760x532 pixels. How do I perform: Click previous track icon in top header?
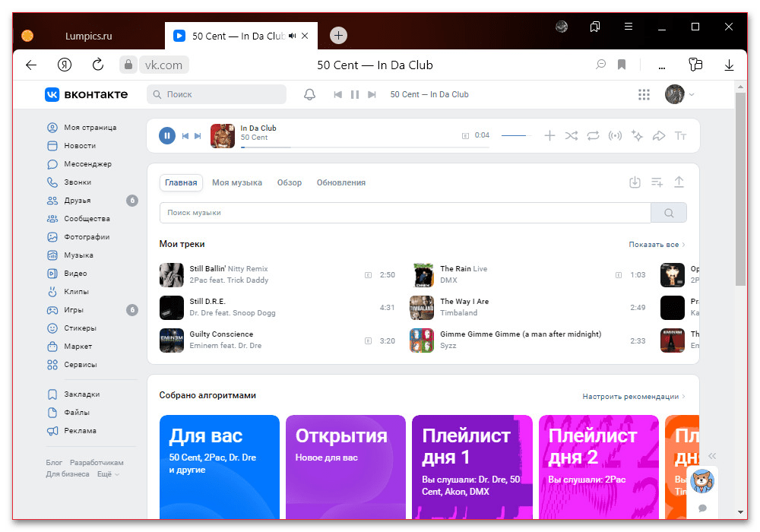click(338, 94)
